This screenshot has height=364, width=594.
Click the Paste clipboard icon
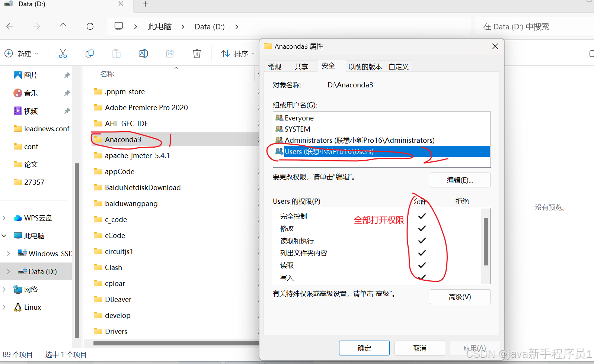tap(116, 54)
